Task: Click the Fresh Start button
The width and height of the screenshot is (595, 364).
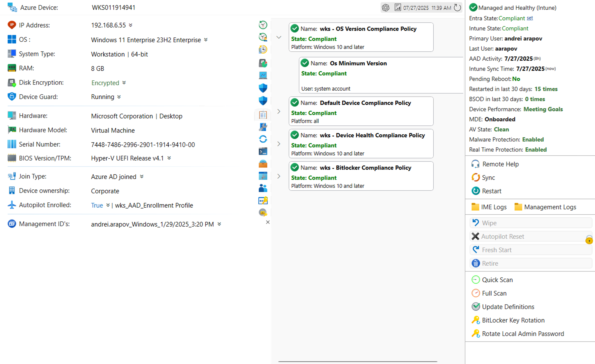Action: point(531,250)
